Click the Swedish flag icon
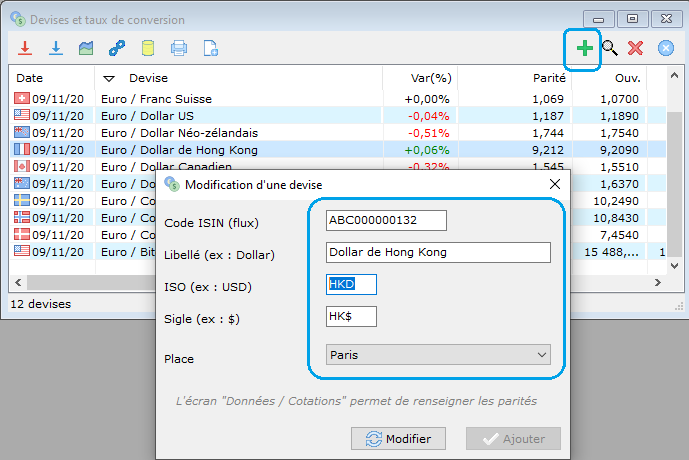The width and height of the screenshot is (689, 460). 22,200
